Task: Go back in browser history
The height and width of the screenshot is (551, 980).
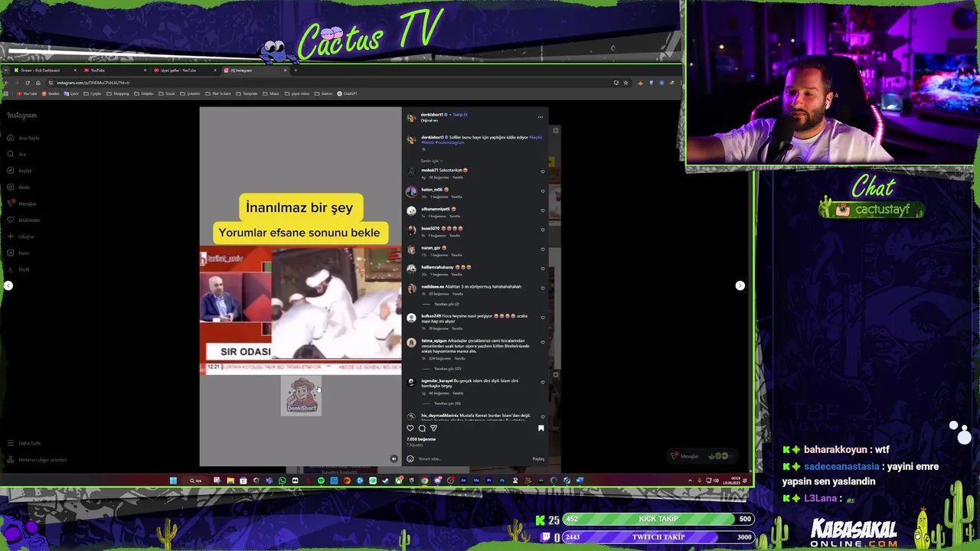Action: click(x=7, y=83)
